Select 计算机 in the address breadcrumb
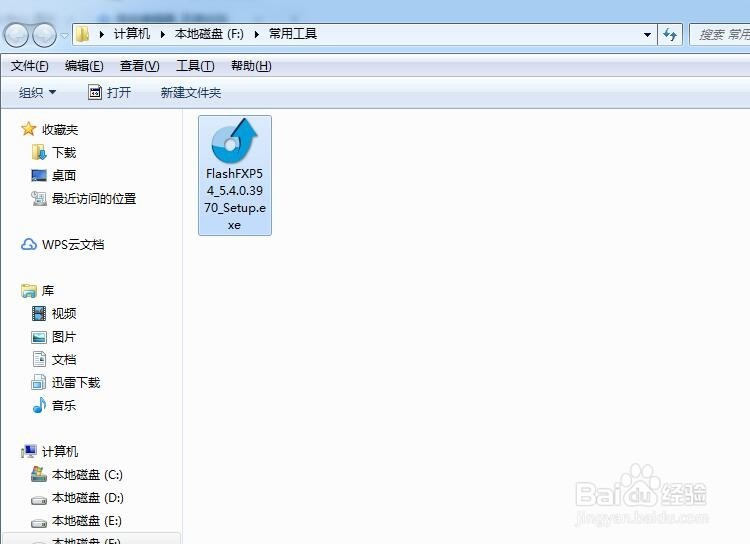The image size is (750, 544). tap(132, 34)
